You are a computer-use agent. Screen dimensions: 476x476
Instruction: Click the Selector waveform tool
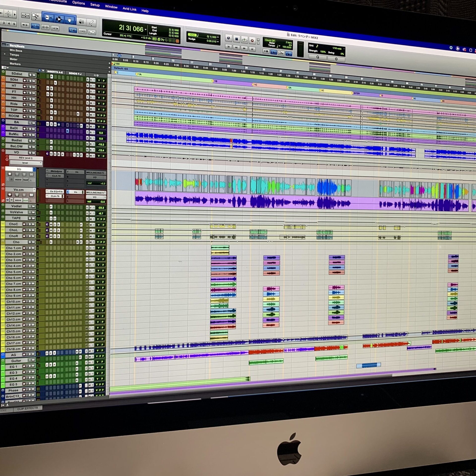pyautogui.click(x=59, y=19)
